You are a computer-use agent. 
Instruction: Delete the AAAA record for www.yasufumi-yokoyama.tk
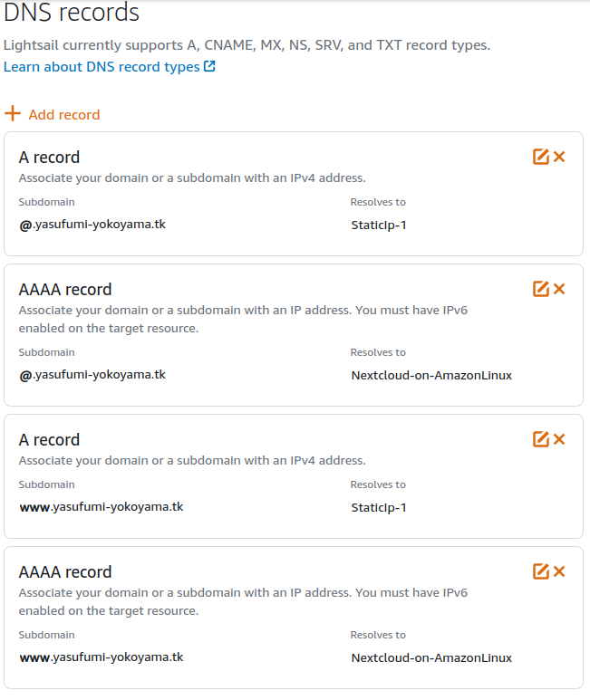tap(559, 571)
